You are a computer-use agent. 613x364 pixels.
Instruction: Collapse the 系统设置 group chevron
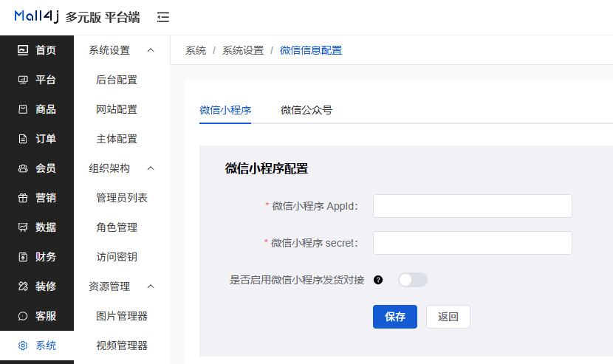(151, 50)
